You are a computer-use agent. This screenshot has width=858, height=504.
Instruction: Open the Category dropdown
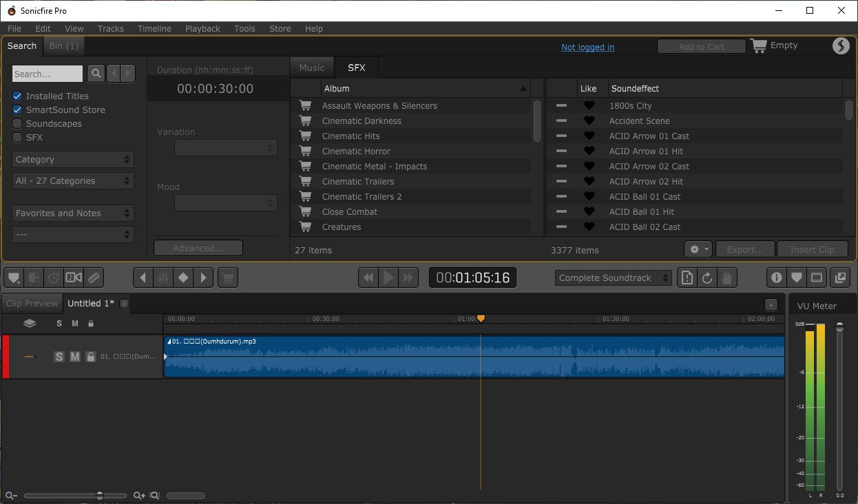coord(73,159)
